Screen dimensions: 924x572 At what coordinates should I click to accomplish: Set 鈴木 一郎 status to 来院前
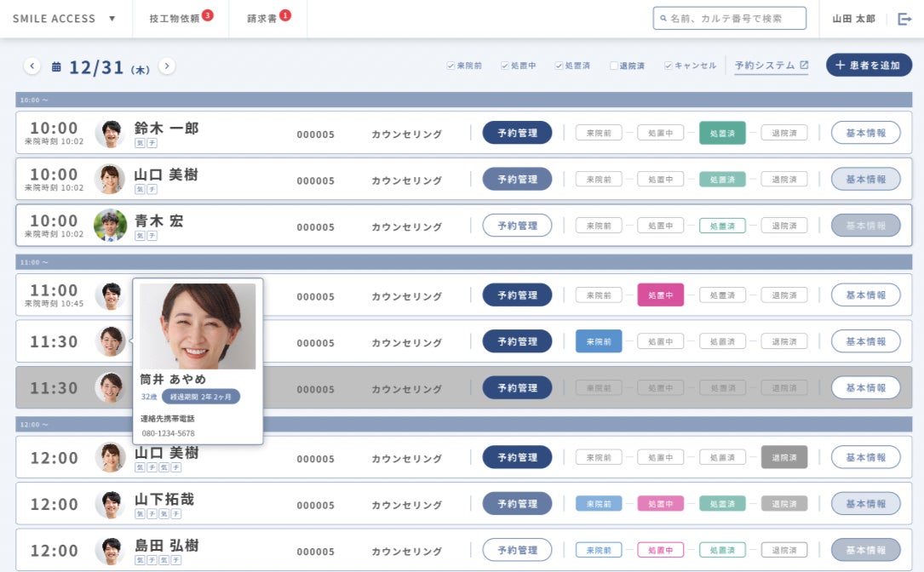(599, 133)
